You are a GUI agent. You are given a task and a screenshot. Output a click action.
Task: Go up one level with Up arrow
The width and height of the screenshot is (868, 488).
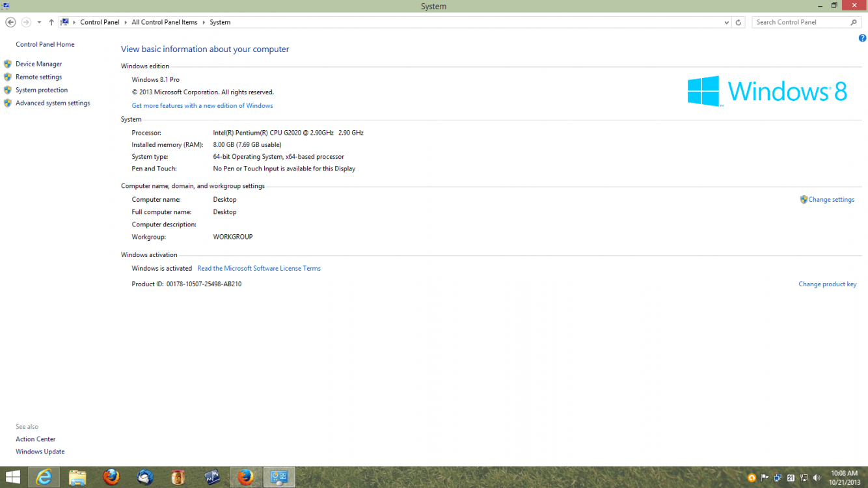[x=51, y=22]
